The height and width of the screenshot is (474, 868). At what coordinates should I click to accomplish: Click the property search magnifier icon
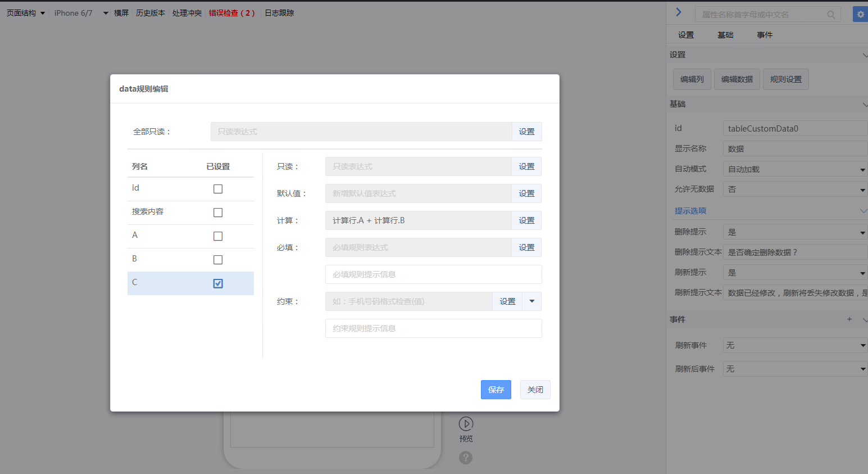tap(831, 15)
